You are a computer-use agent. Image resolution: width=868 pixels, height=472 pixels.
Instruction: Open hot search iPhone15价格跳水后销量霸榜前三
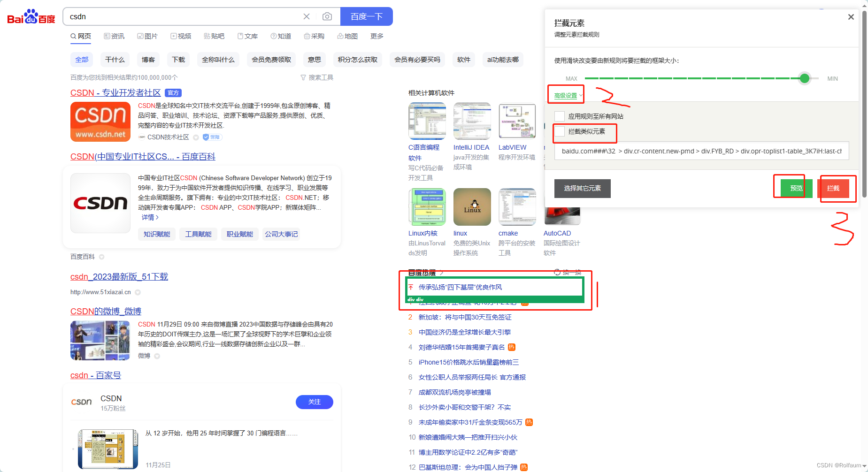tap(469, 362)
